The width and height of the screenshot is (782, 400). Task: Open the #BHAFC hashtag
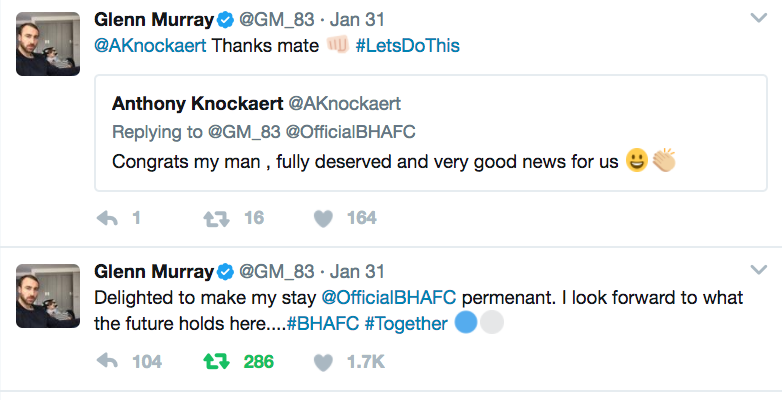(x=323, y=324)
